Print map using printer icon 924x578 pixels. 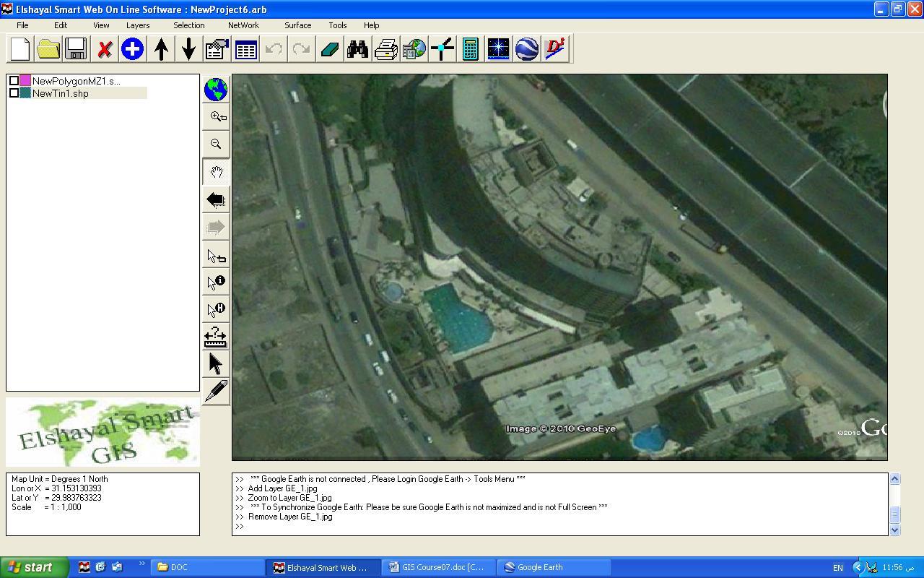click(x=385, y=49)
